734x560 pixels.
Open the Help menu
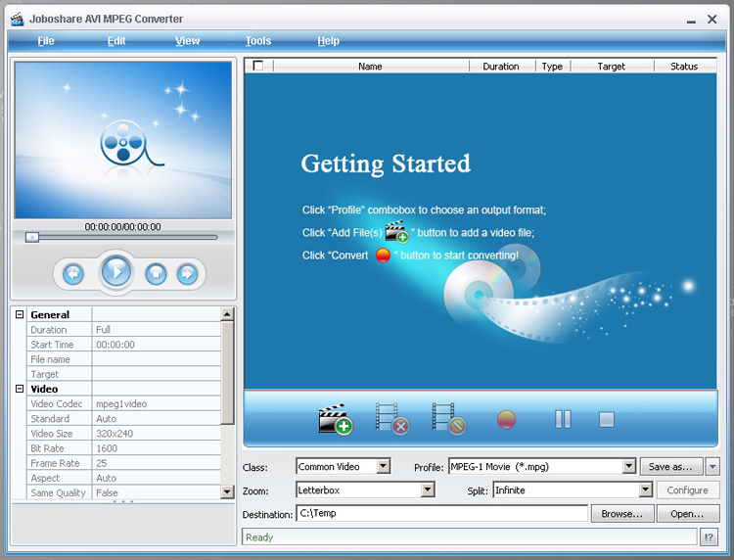click(x=328, y=41)
